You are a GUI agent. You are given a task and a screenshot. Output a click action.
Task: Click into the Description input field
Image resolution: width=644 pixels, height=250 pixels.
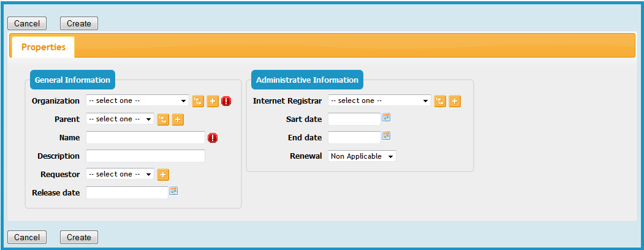145,156
